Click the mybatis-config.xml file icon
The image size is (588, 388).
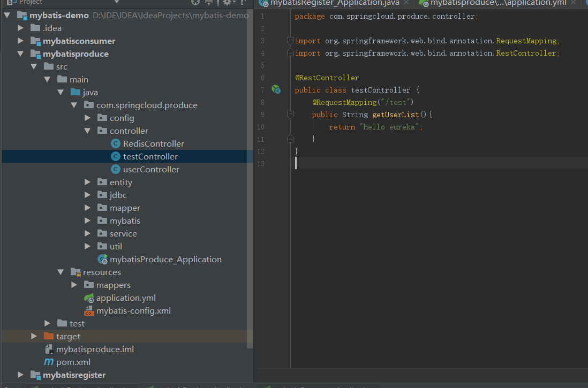click(x=89, y=311)
